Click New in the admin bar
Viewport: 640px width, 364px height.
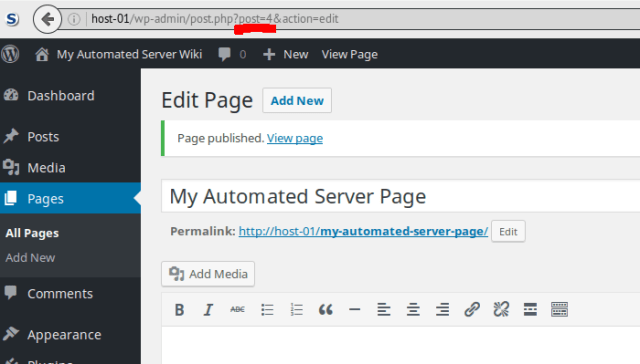click(x=296, y=54)
